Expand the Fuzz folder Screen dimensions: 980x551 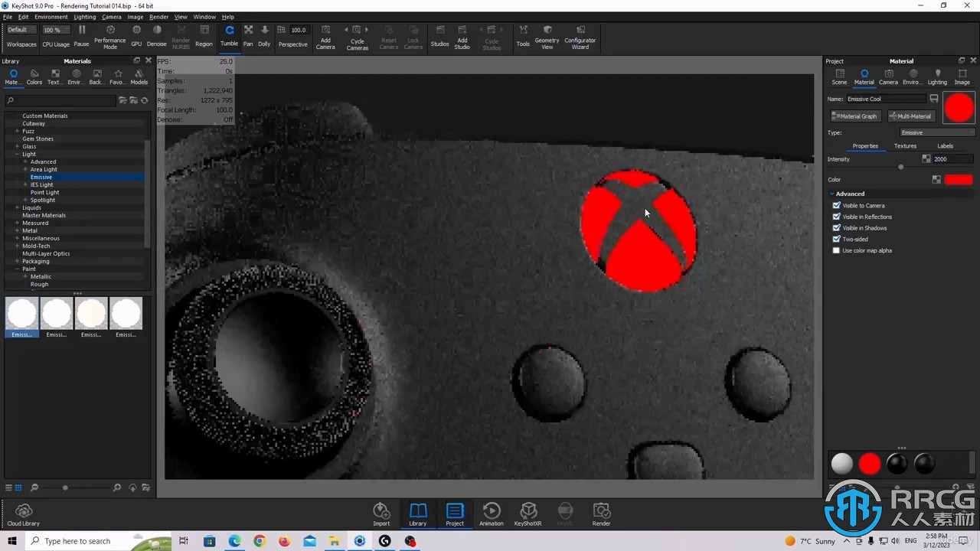pos(17,131)
